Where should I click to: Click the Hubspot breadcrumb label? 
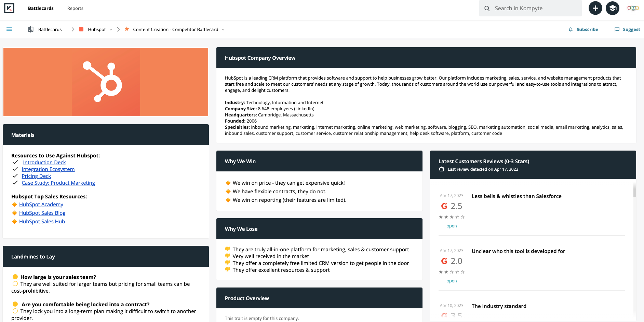tap(97, 29)
